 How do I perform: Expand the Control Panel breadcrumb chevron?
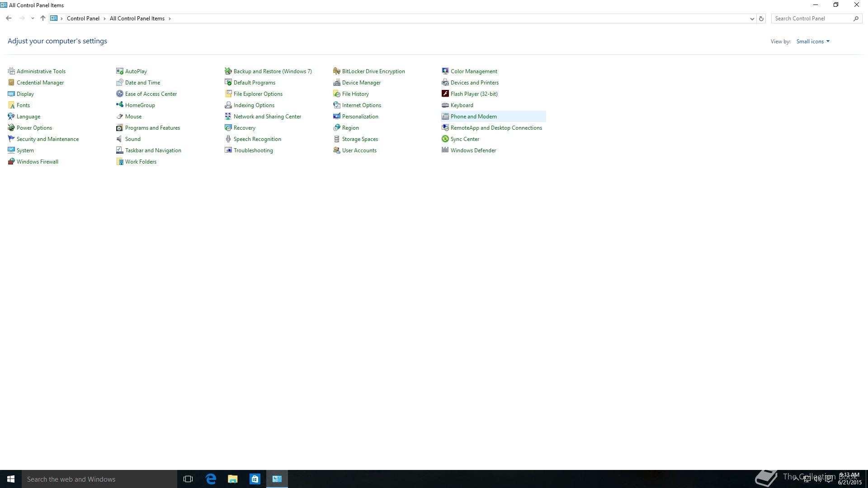point(104,19)
